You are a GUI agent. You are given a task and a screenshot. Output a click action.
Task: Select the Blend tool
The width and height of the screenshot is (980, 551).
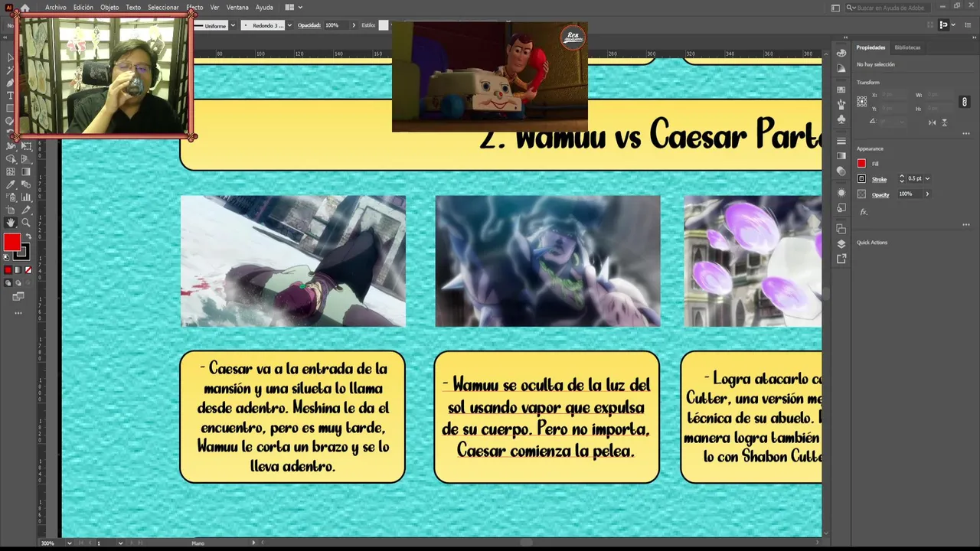pos(25,184)
